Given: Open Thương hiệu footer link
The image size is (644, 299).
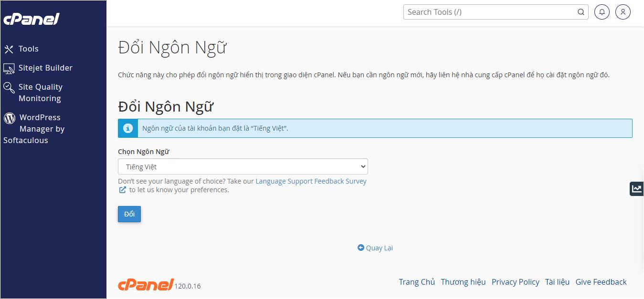Looking at the screenshot, I should click(x=463, y=282).
